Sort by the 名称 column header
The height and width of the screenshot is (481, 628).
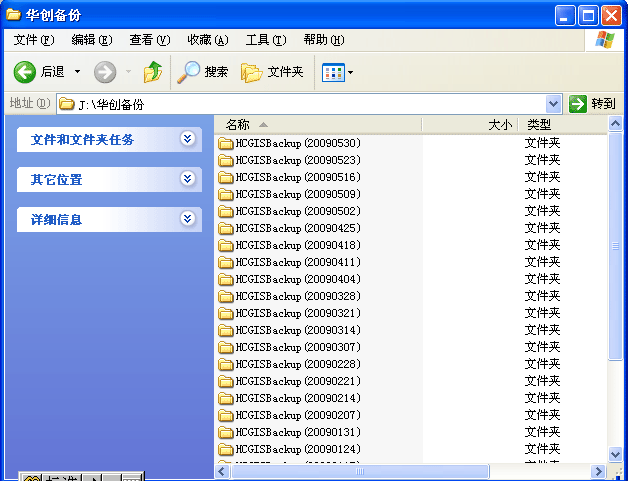318,125
